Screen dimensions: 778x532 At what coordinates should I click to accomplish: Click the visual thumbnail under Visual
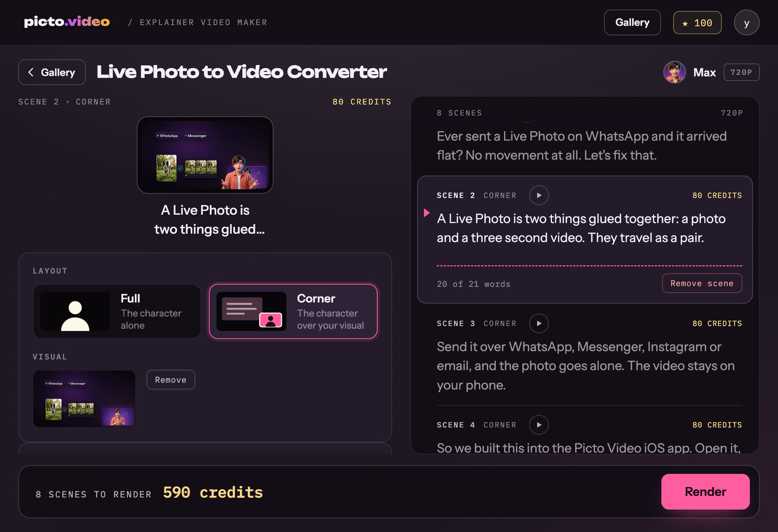click(x=84, y=399)
